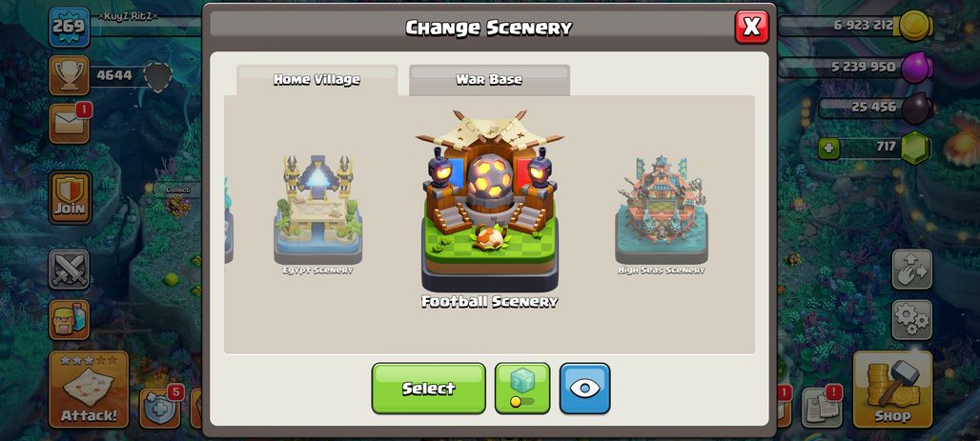Tap the layout editor hand icon

[x=912, y=270]
